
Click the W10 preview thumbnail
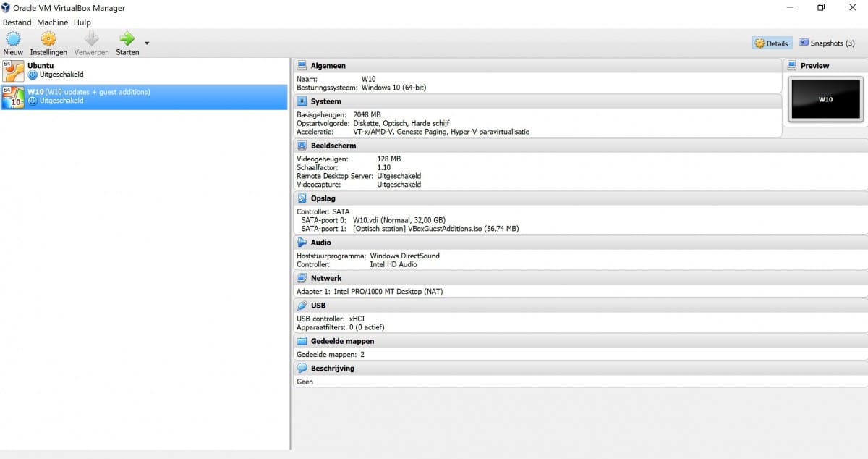(825, 99)
